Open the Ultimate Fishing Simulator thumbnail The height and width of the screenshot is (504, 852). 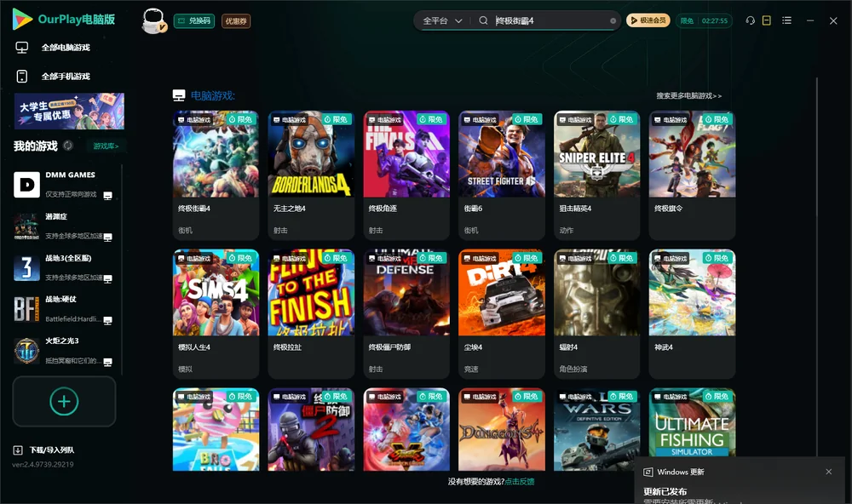692,424
